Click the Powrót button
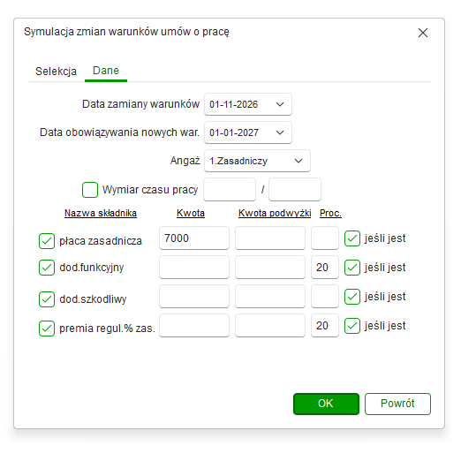The width and height of the screenshot is (476, 461). click(397, 404)
